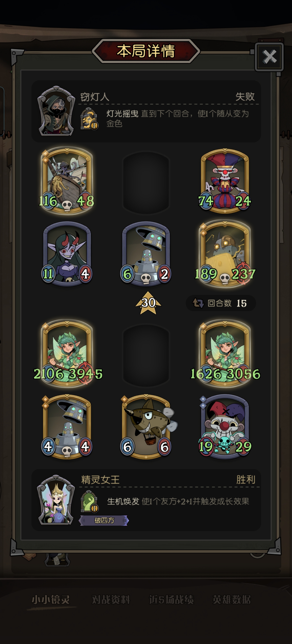Tap the 破四方 title badge
This screenshot has height=644, width=292.
click(x=104, y=520)
